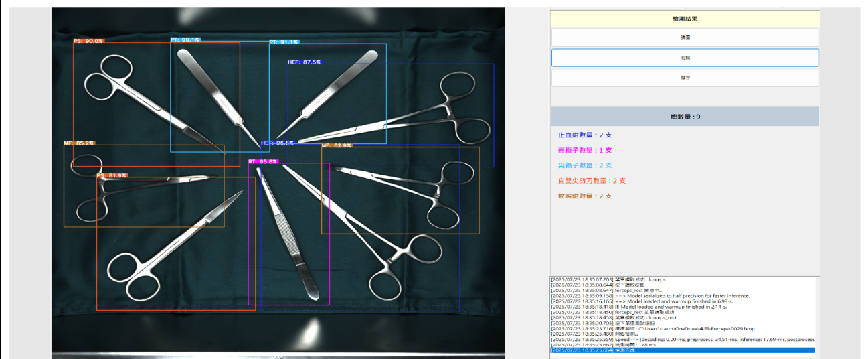This screenshot has height=359, width=868.
Task: Select the magenta RT: 95.8% detection tag
Action: (263, 162)
